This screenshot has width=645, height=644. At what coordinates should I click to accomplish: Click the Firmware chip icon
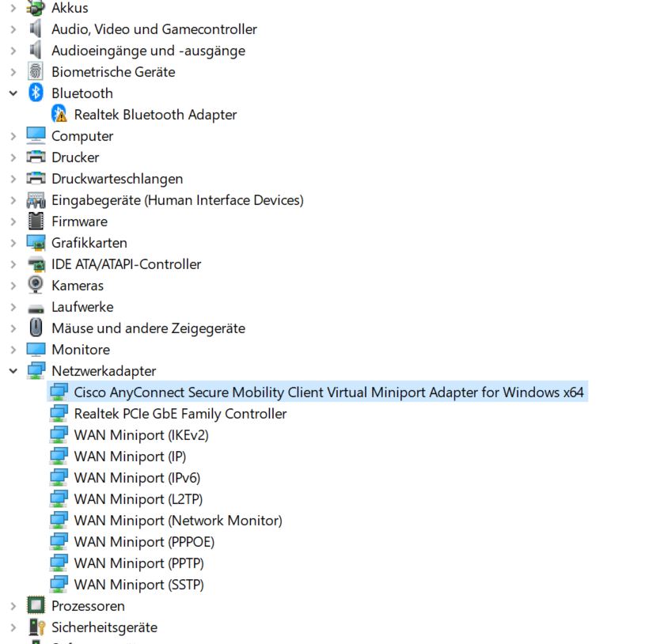click(36, 222)
